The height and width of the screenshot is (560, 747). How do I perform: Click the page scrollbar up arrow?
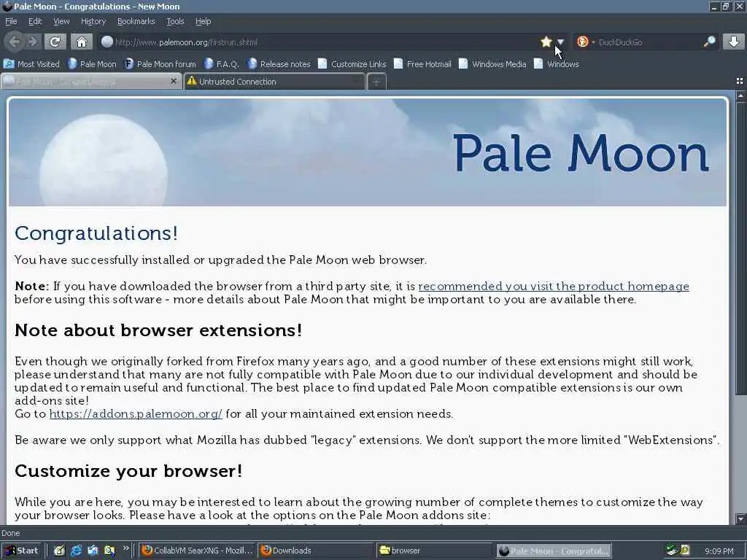pyautogui.click(x=740, y=96)
